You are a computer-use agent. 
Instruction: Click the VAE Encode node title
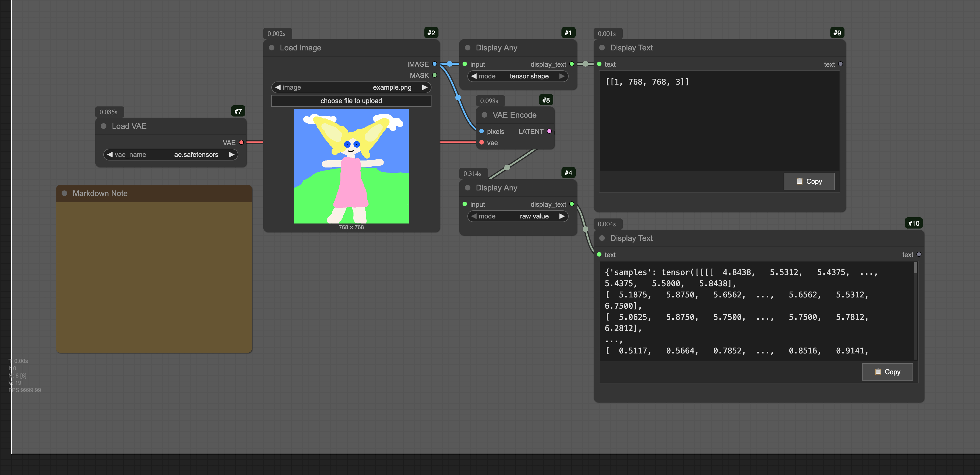click(x=514, y=115)
